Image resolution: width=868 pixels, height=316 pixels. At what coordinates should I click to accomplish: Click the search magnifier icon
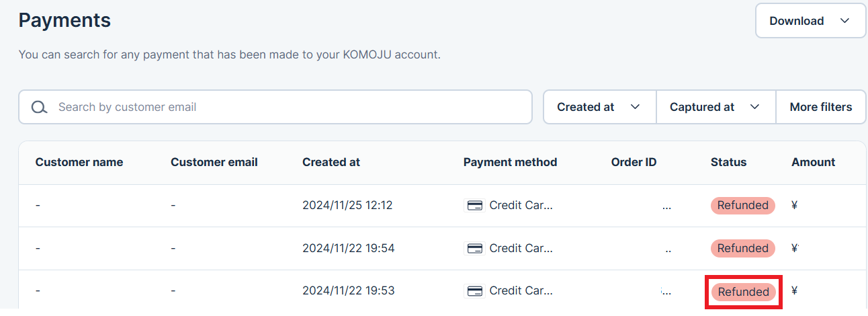(40, 108)
